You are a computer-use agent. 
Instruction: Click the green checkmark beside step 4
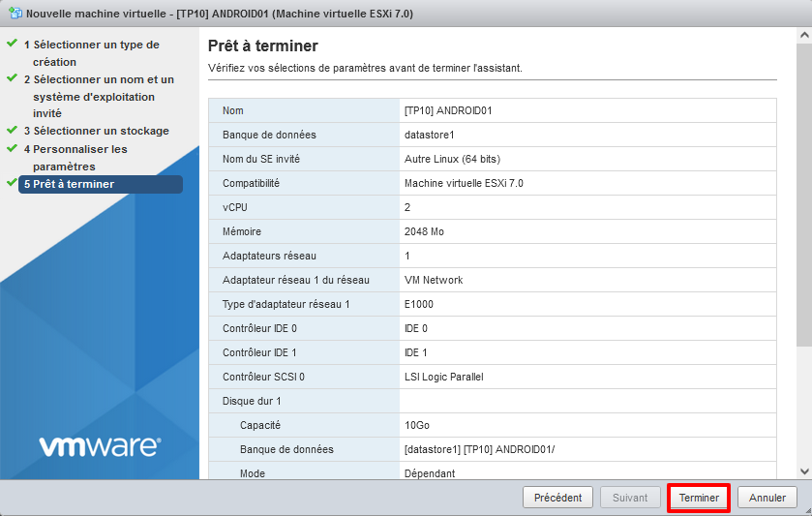coord(12,148)
